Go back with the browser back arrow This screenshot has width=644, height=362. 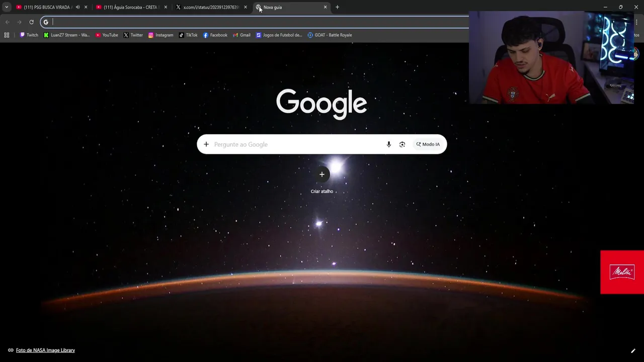7,22
